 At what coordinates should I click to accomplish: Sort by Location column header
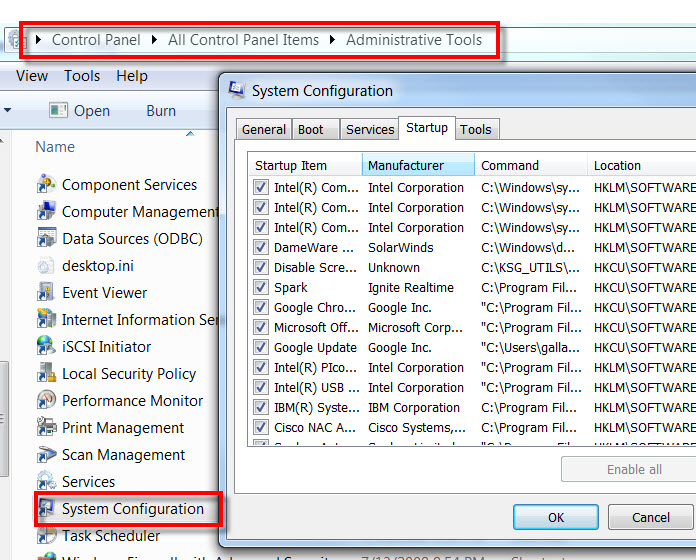click(x=642, y=165)
